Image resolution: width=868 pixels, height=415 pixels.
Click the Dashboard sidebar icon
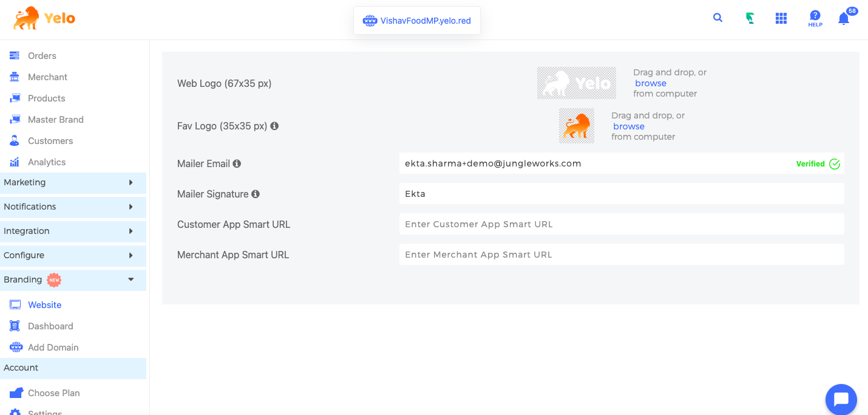15,326
